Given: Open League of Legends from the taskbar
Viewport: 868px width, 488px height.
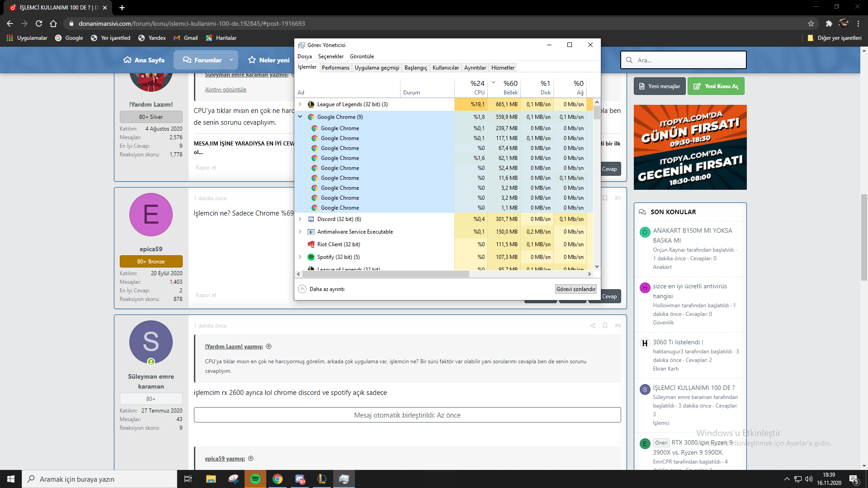Looking at the screenshot, I should click(321, 479).
